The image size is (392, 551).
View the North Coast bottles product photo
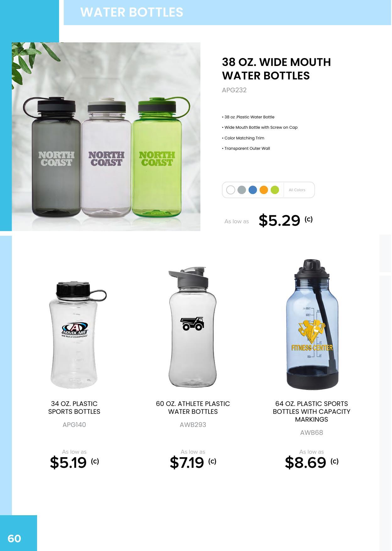pos(106,137)
